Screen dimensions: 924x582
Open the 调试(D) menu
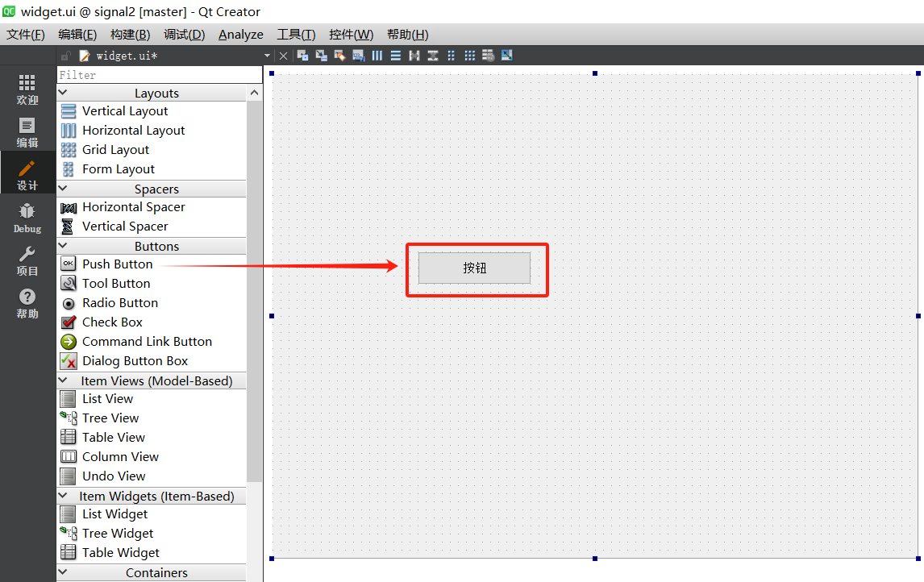[184, 35]
